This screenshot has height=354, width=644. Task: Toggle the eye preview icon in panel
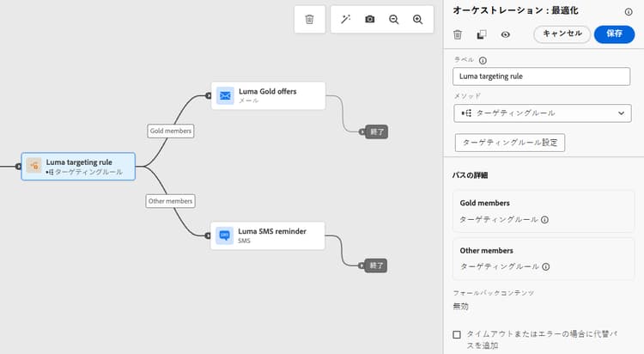(x=506, y=34)
